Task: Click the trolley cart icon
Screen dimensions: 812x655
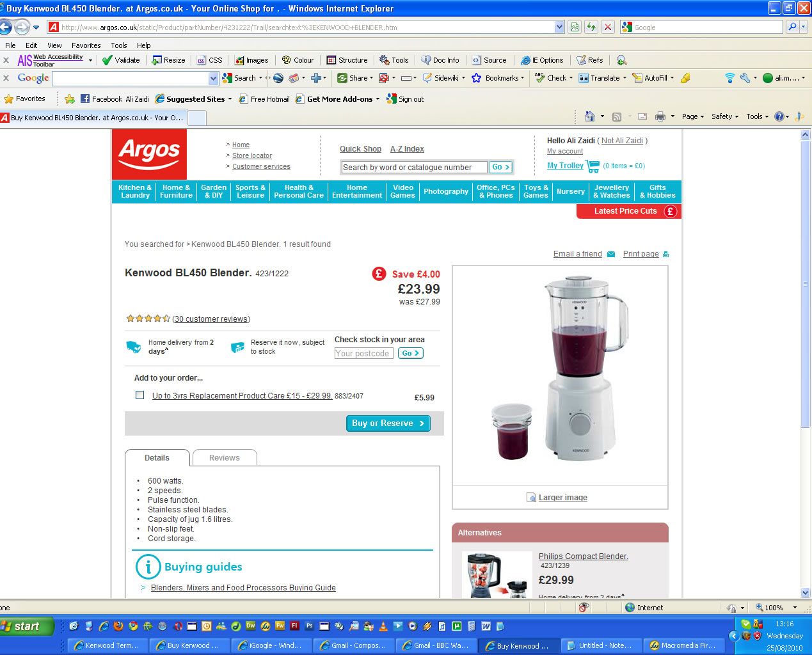Action: [593, 166]
